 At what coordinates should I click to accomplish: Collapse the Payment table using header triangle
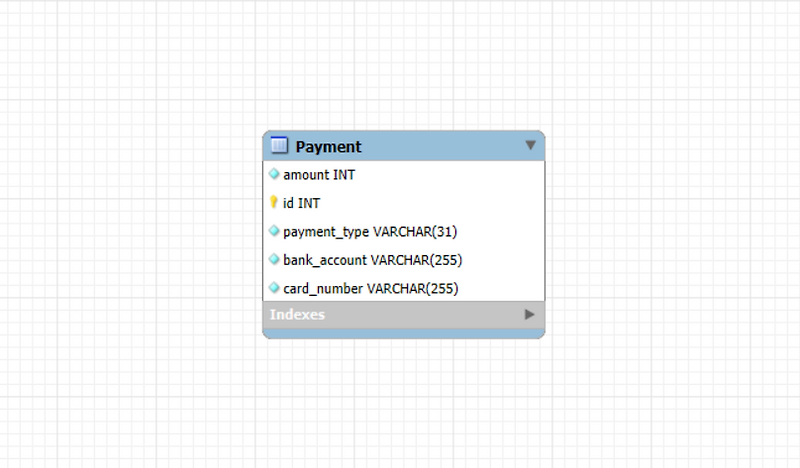pyautogui.click(x=531, y=145)
